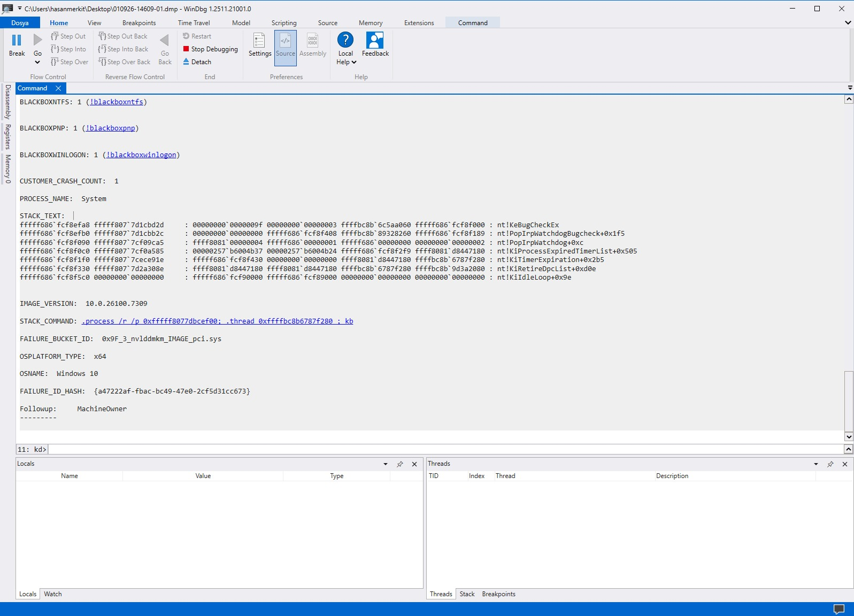
Task: Click the WinDbg title bar app icon
Action: pos(7,9)
